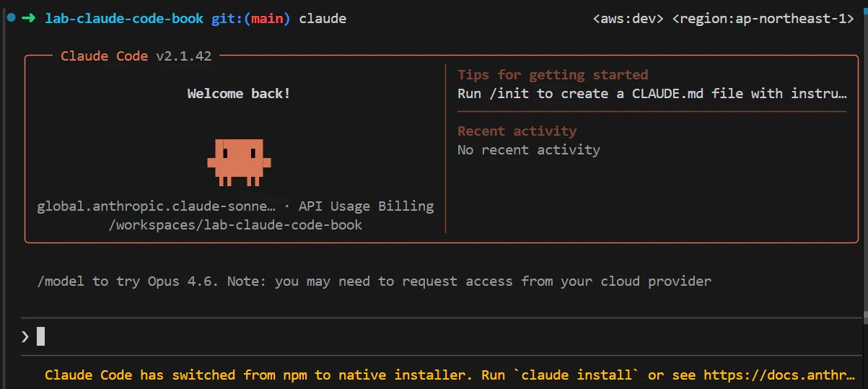This screenshot has height=389, width=868.
Task: Click the 'Welcome back!' heading
Action: click(x=239, y=93)
